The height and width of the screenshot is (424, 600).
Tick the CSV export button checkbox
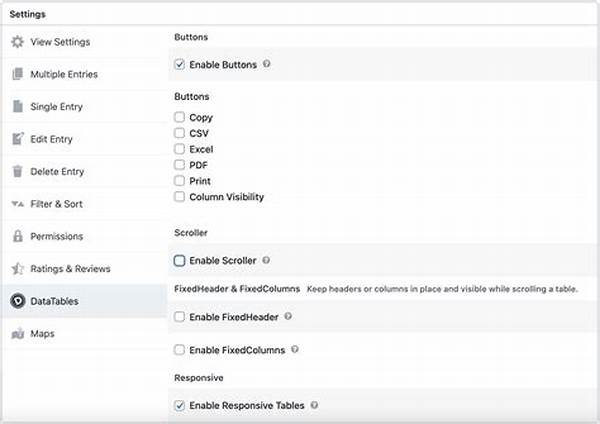click(x=179, y=133)
